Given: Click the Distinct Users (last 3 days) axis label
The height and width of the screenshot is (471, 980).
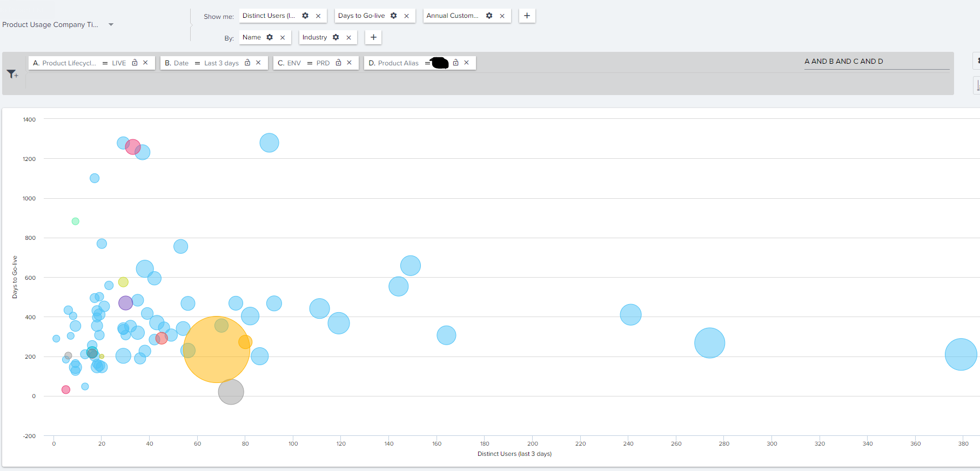Looking at the screenshot, I should pos(514,454).
